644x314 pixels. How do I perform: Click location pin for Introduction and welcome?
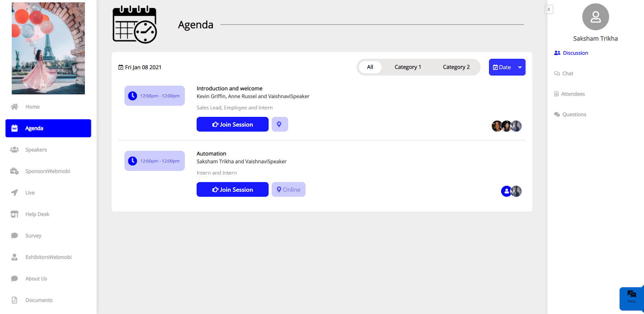click(x=280, y=124)
